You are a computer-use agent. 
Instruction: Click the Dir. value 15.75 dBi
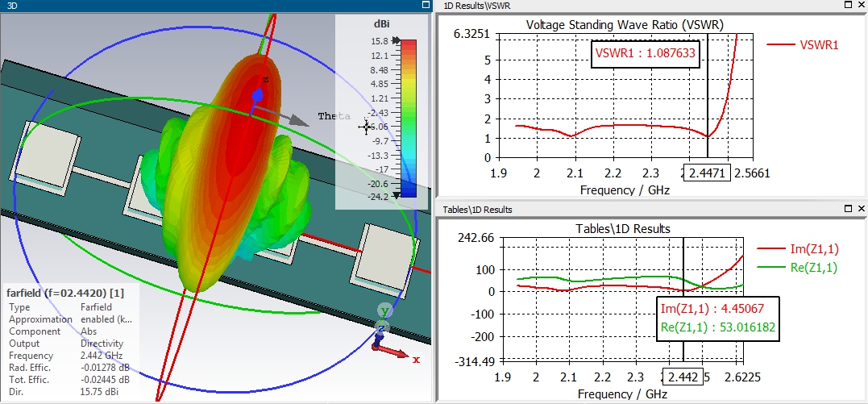tap(99, 392)
